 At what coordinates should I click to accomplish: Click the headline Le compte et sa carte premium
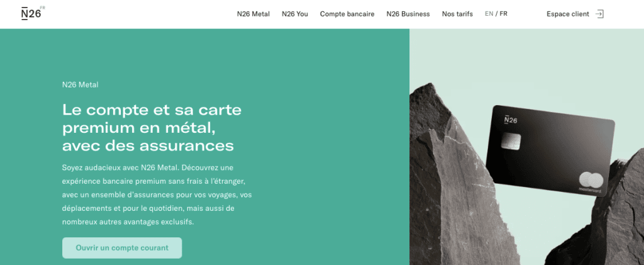[152, 127]
